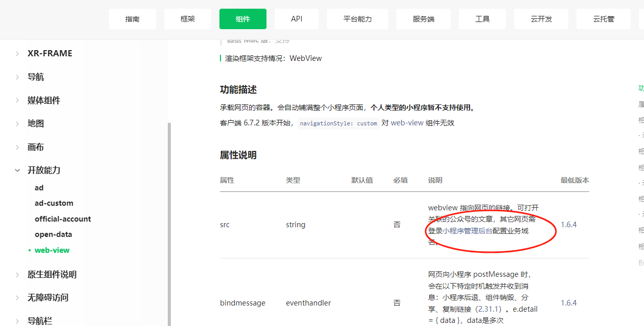Select the web-view sidebar entry

pyautogui.click(x=52, y=250)
